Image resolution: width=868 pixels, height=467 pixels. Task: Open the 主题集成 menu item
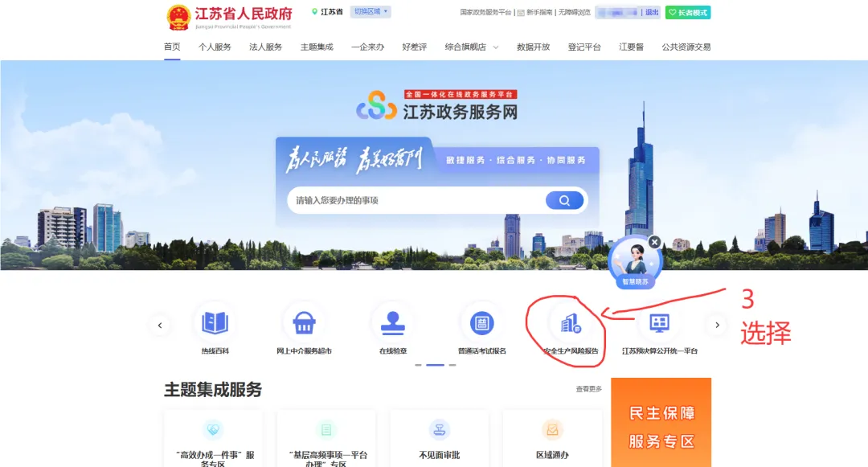(x=317, y=47)
